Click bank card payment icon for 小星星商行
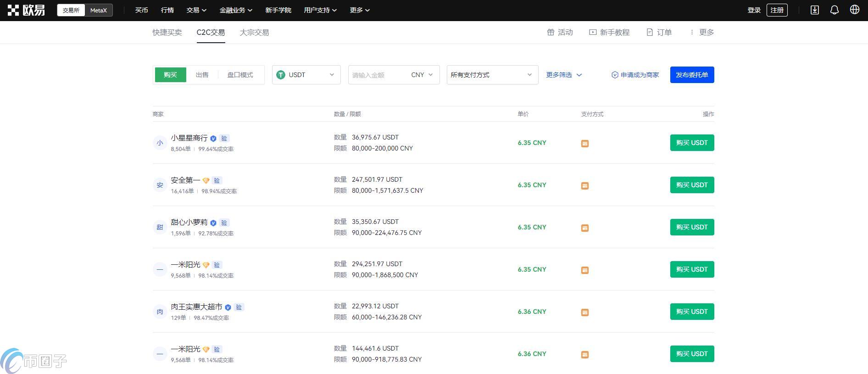Image resolution: width=868 pixels, height=374 pixels. tap(585, 144)
